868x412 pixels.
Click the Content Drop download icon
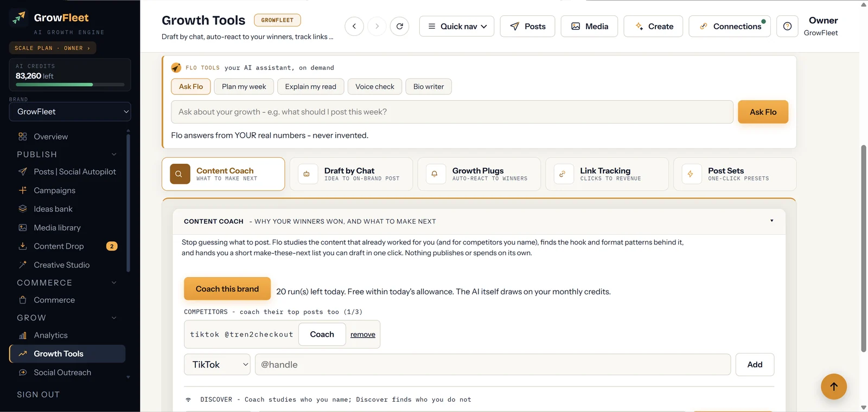coord(23,246)
